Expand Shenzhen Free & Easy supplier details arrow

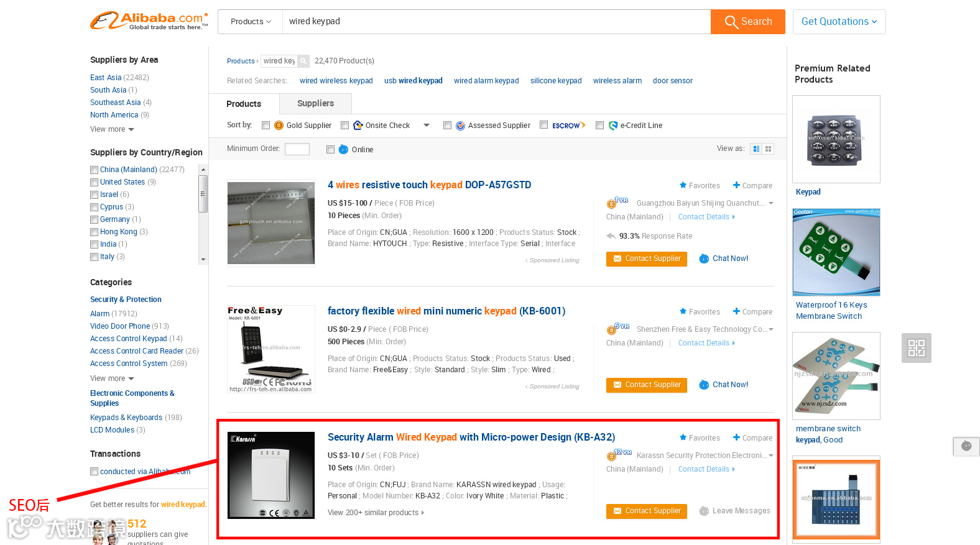[771, 329]
